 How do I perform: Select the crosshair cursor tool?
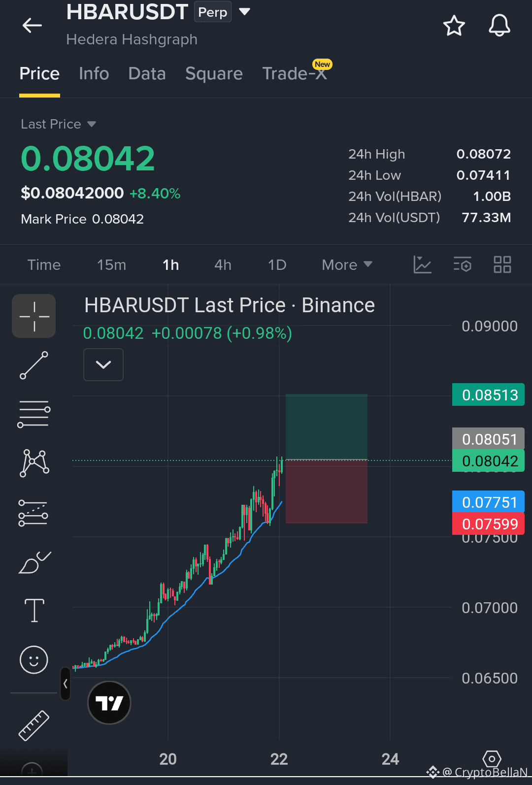point(34,316)
